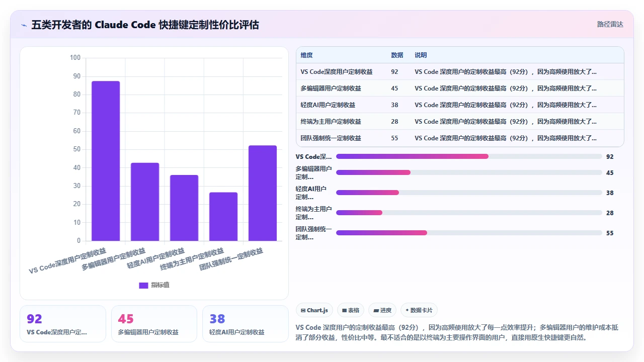The width and height of the screenshot is (644, 362).
Task: Select the 轻度AI用户定制收益 table row label
Action: click(x=328, y=105)
